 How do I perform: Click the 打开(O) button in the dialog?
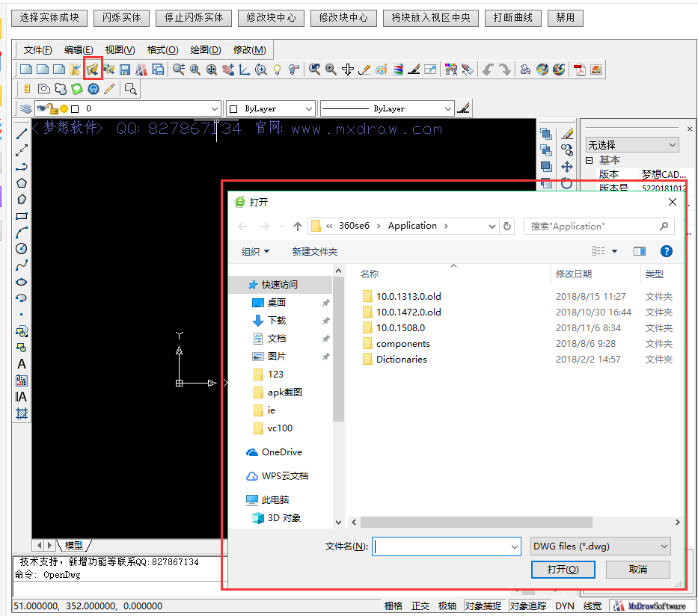[x=563, y=569]
